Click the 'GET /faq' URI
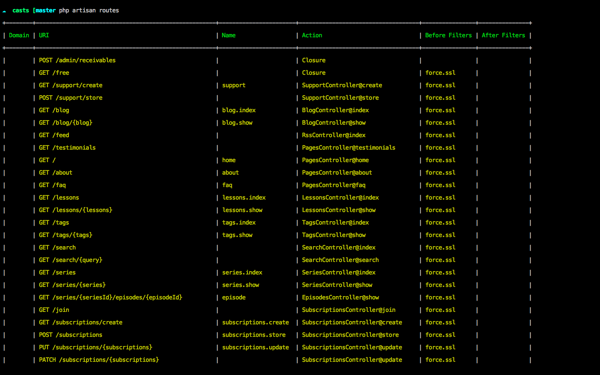600x375 pixels. click(52, 185)
